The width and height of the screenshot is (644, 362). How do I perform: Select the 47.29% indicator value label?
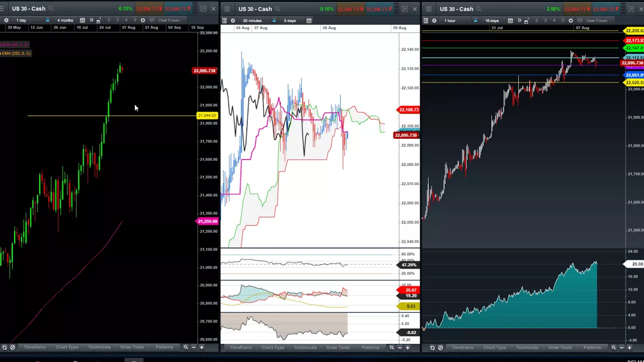[408, 264]
